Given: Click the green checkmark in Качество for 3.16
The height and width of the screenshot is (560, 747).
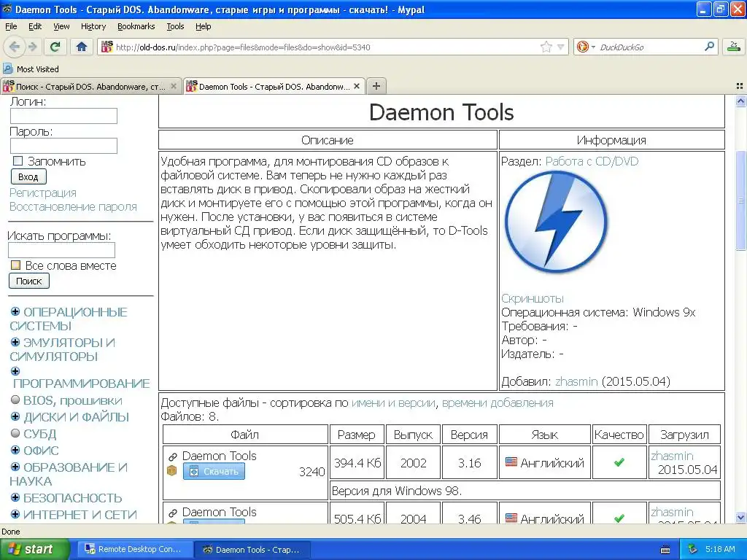Looking at the screenshot, I should tap(619, 462).
